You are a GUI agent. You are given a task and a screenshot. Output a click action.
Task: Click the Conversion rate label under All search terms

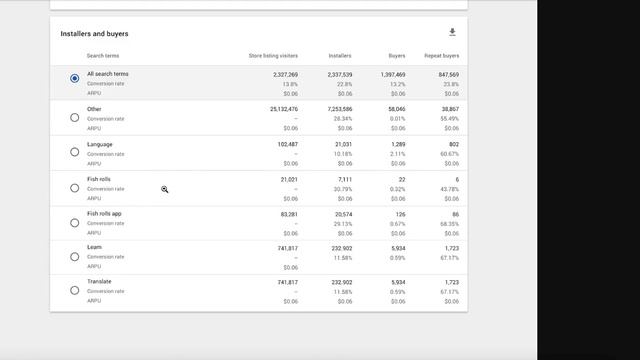(x=105, y=84)
